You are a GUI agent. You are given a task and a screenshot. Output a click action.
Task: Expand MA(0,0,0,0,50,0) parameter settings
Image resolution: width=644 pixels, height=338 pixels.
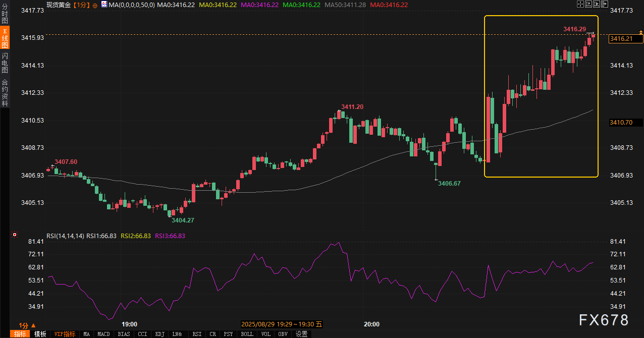pos(131,5)
